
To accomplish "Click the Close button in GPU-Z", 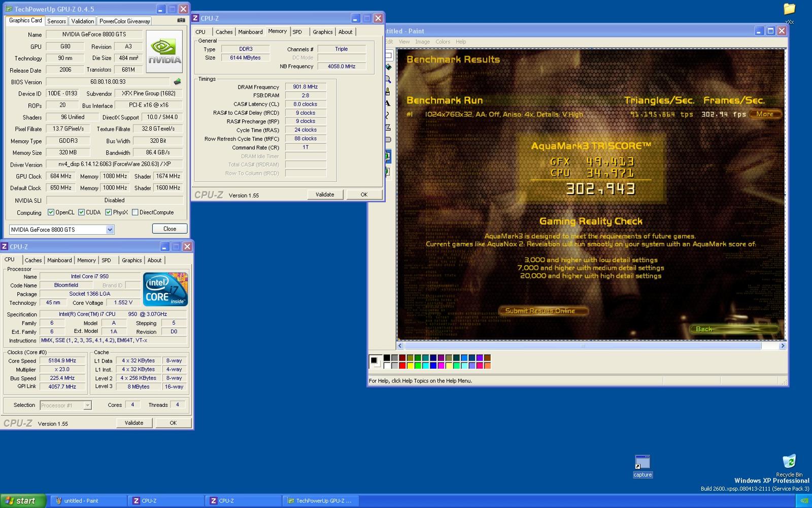I will (170, 229).
